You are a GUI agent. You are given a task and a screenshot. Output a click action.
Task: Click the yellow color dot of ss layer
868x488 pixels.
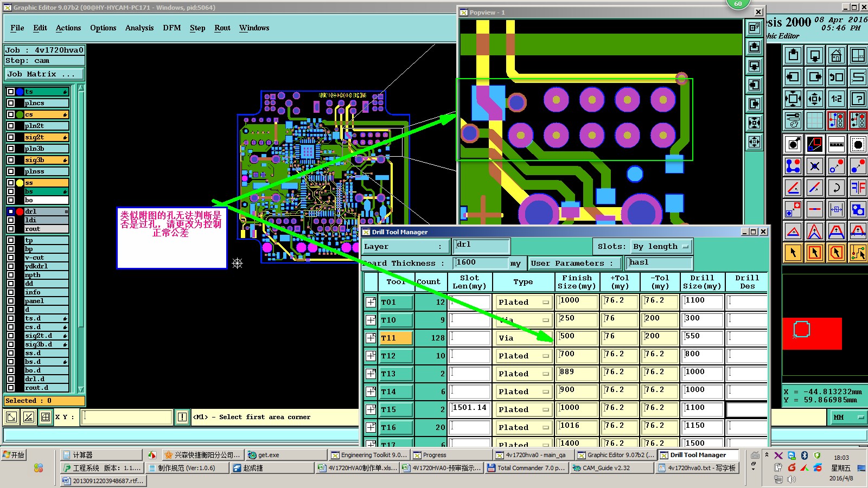tap(20, 183)
